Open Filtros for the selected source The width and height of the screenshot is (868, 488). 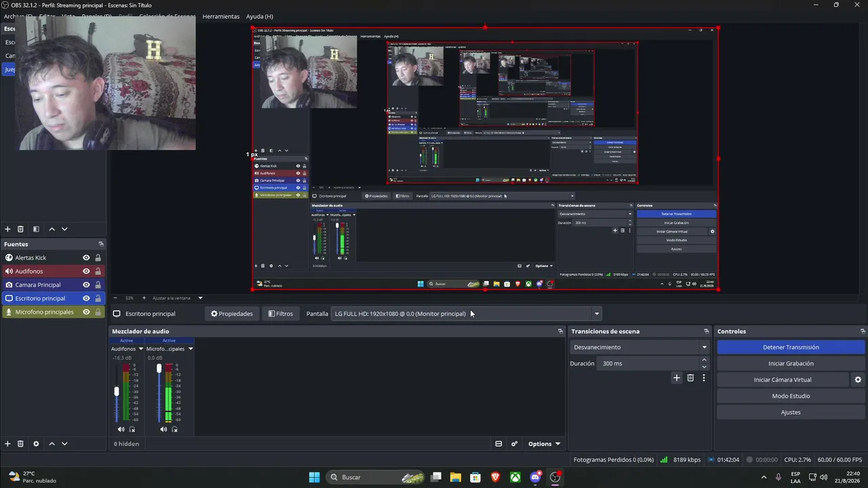[x=281, y=314]
